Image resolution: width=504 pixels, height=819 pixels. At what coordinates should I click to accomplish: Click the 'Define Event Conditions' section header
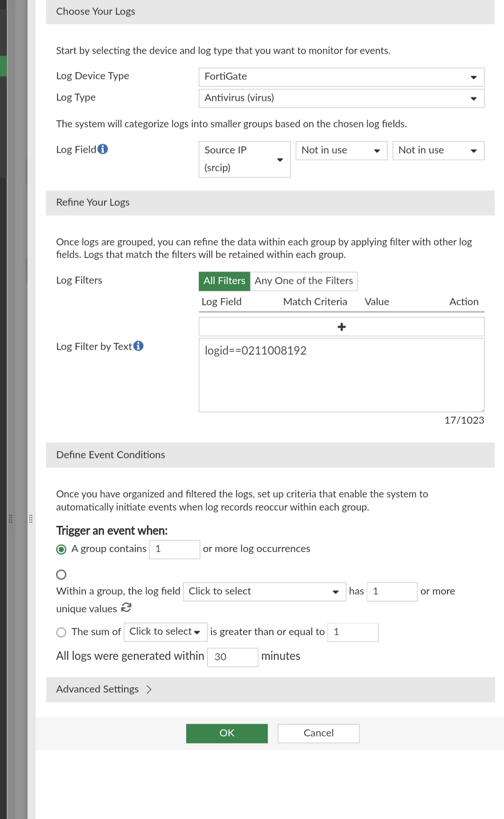click(x=271, y=455)
